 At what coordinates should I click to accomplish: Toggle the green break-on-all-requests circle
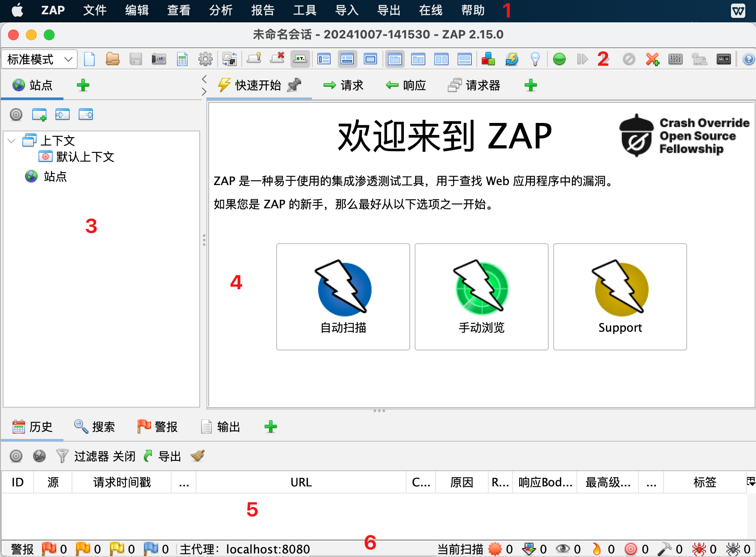click(559, 59)
